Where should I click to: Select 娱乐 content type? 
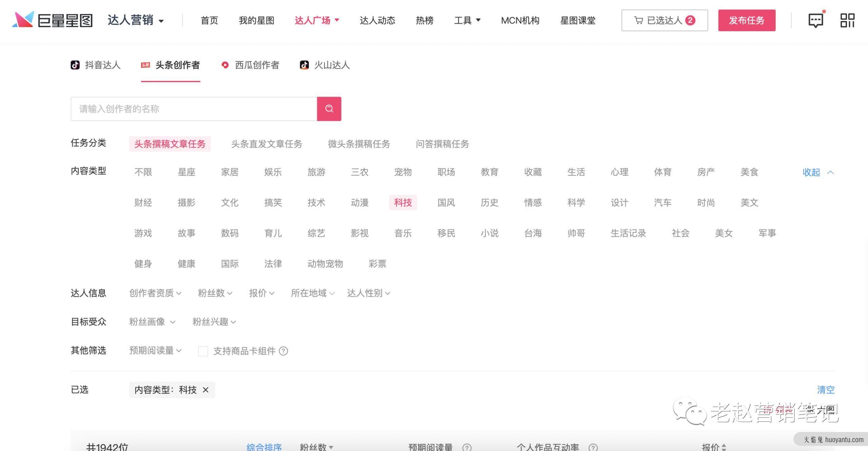click(x=273, y=172)
